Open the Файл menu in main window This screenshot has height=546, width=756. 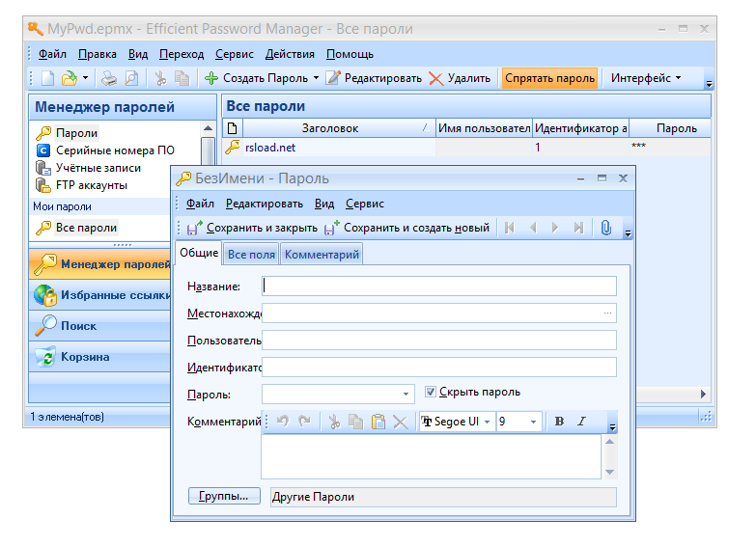pyautogui.click(x=52, y=54)
